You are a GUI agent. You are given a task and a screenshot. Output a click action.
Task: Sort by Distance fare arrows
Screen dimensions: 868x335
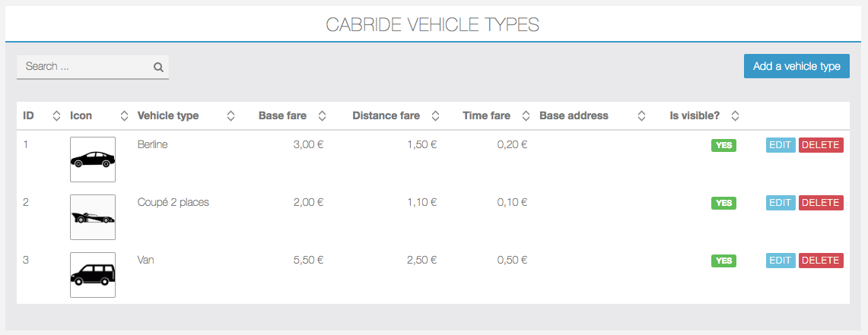click(x=435, y=116)
